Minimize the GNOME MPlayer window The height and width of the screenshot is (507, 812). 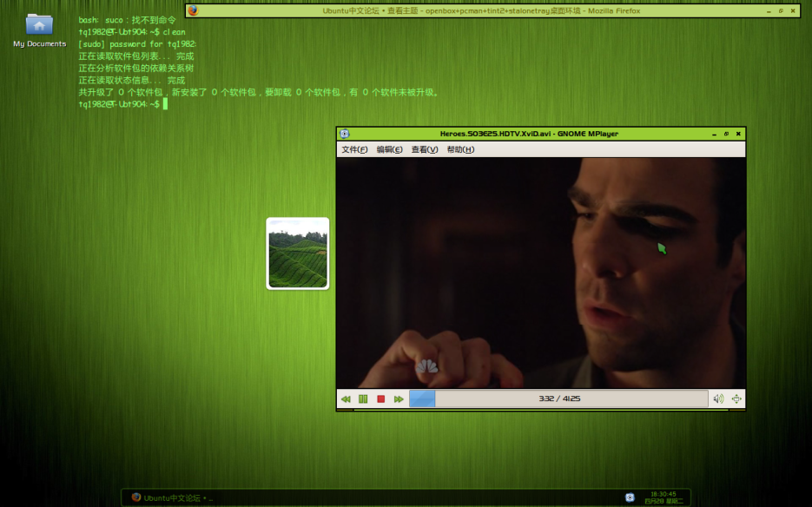click(714, 135)
